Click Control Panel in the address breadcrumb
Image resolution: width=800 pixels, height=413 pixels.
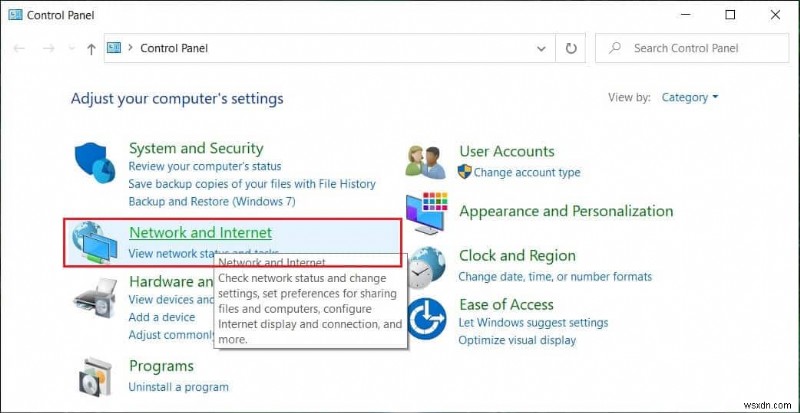(x=174, y=48)
